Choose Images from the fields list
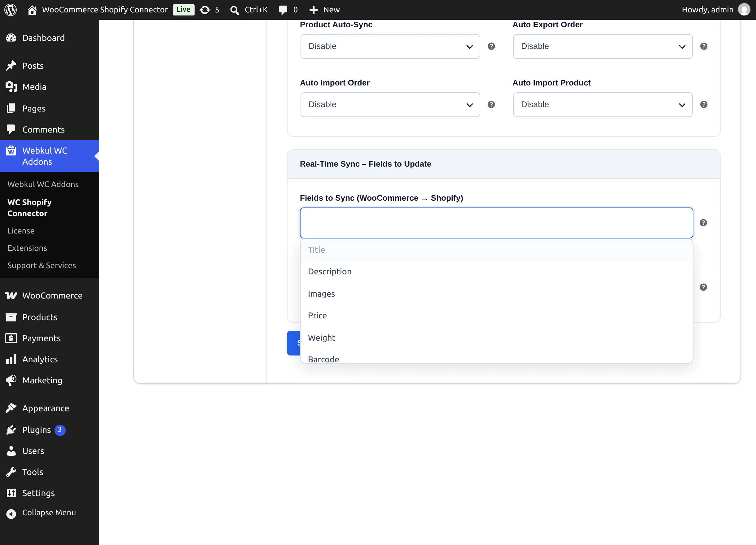Image resolution: width=756 pixels, height=545 pixels. click(x=496, y=294)
